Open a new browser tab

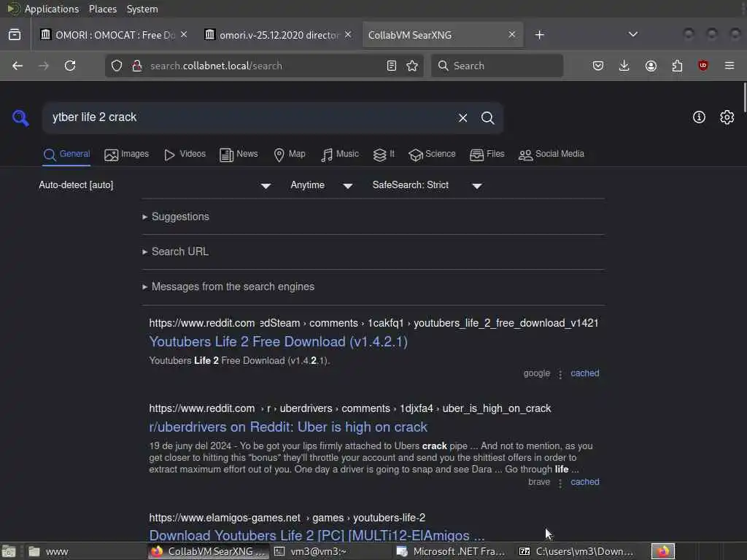539,35
